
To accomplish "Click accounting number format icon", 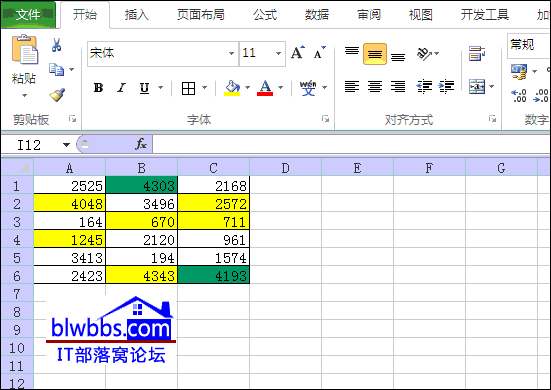I will (519, 72).
